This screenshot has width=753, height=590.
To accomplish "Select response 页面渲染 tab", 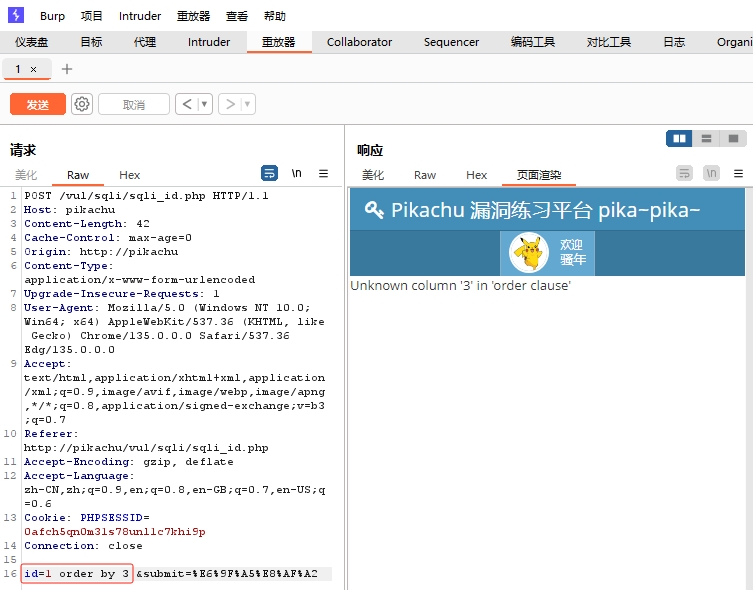I will 539,175.
